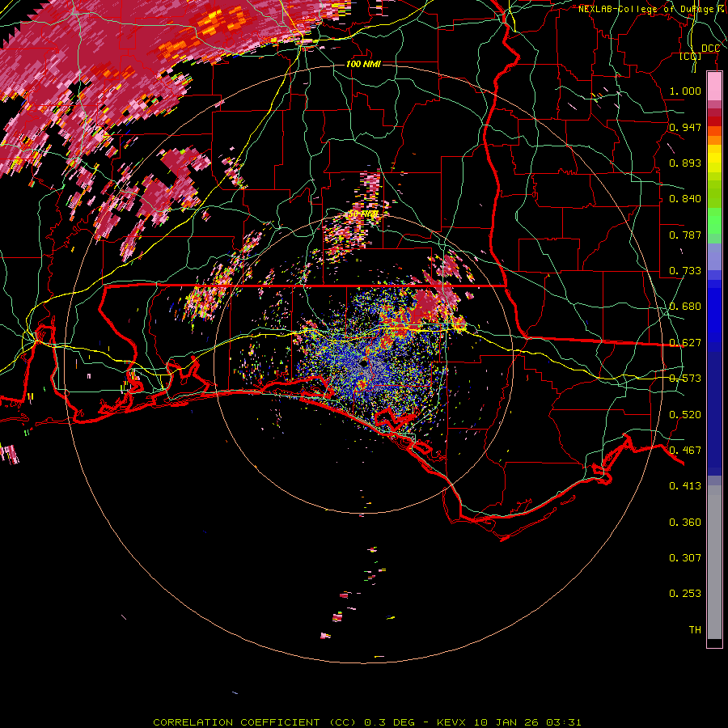Click the 1.000 value on the color scale
728x728 pixels.
(x=685, y=91)
